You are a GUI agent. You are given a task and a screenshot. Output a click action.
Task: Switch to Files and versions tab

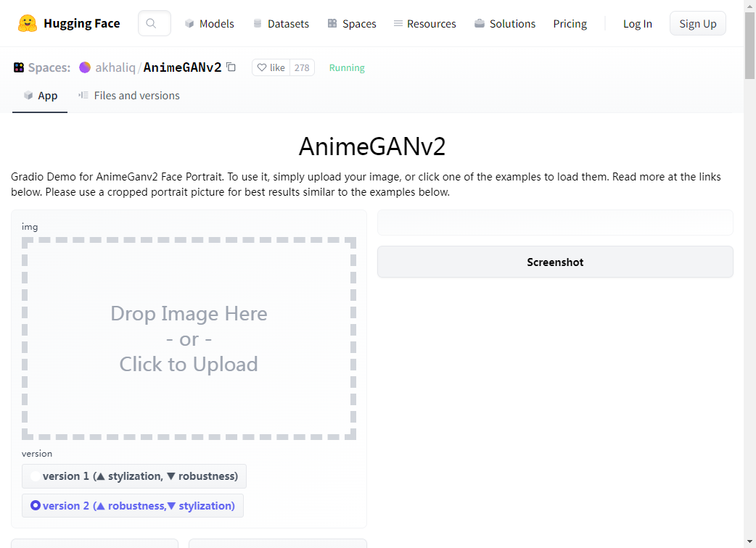128,96
